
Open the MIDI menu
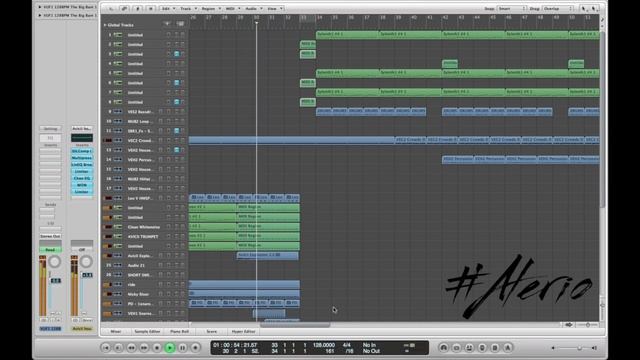(232, 9)
